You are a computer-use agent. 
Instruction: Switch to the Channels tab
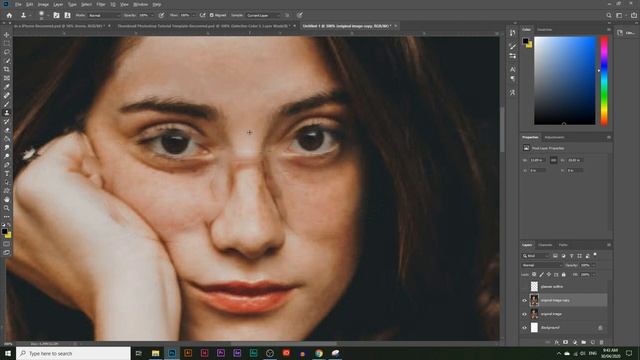545,245
